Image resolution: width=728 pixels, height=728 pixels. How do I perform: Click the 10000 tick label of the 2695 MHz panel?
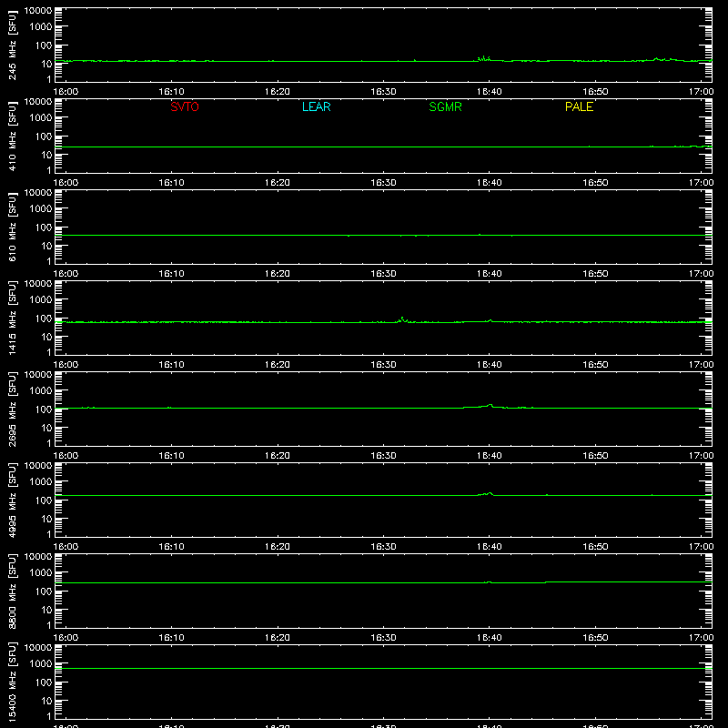pos(38,375)
